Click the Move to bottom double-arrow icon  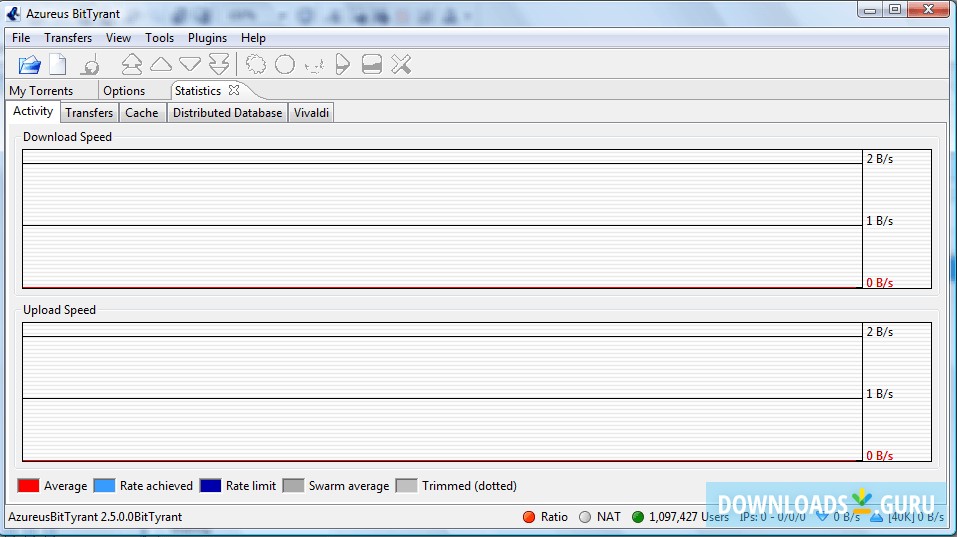click(218, 64)
